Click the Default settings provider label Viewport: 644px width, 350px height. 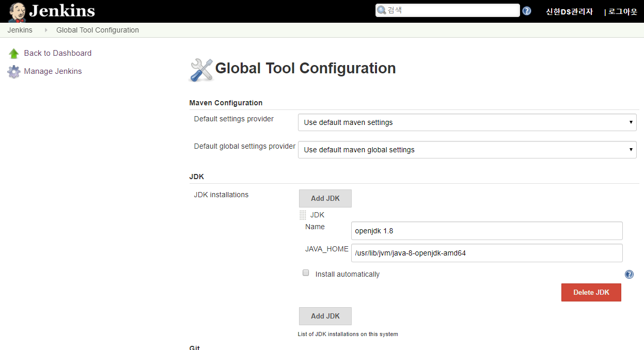234,119
